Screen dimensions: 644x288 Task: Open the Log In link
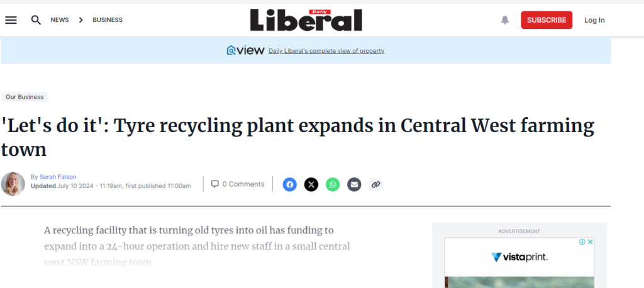pyautogui.click(x=594, y=20)
